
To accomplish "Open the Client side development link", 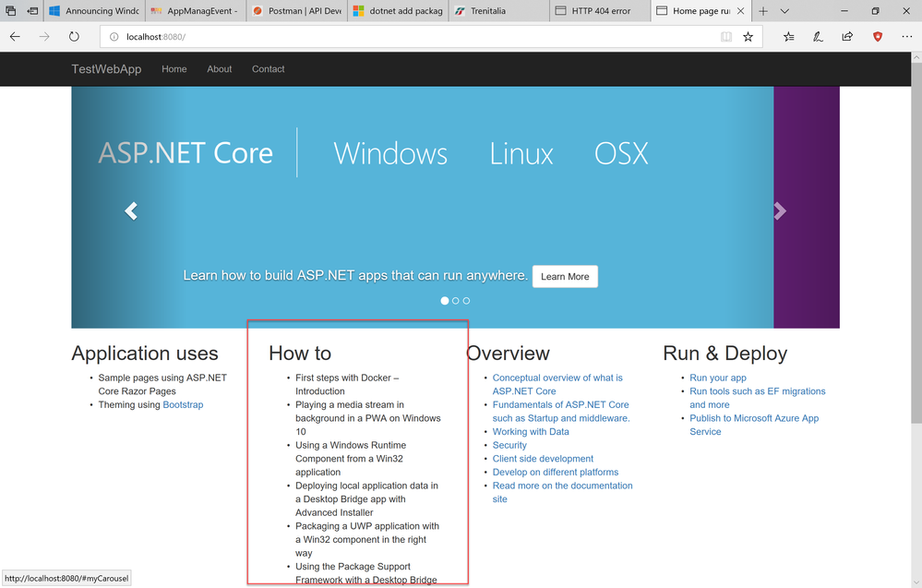I will point(543,459).
